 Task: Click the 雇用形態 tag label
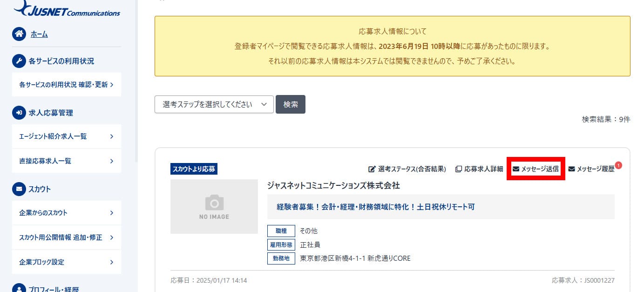(x=281, y=244)
